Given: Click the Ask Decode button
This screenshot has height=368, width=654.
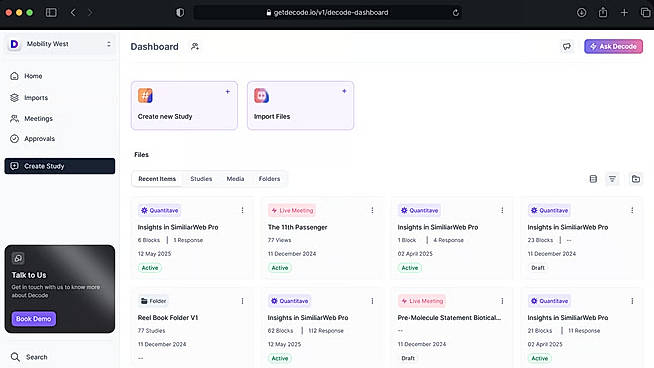Looking at the screenshot, I should click(x=613, y=46).
